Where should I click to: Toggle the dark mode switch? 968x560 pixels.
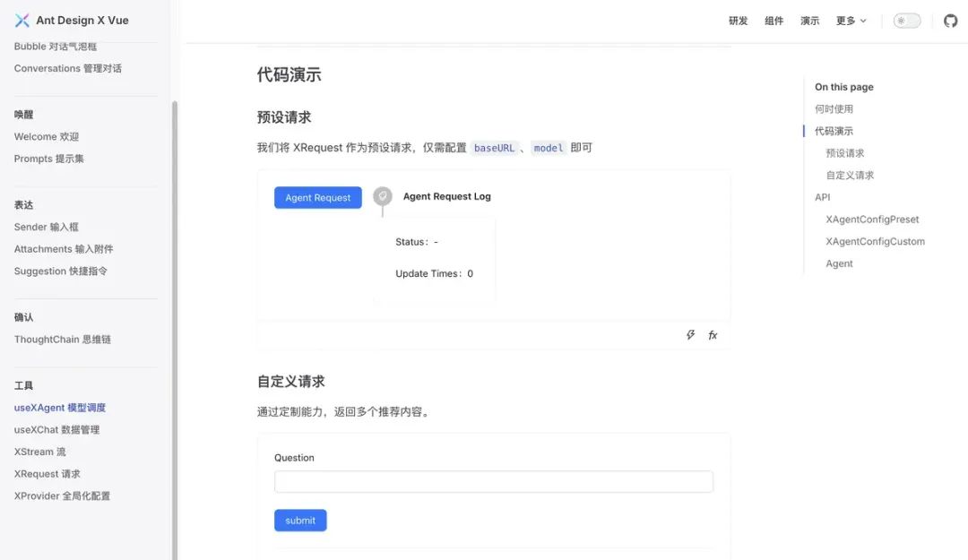[907, 21]
